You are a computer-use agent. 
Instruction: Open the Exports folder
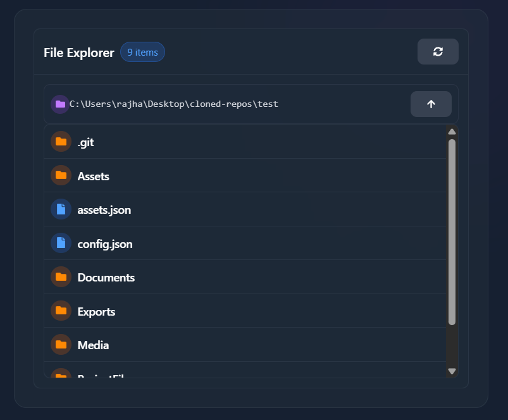click(96, 311)
